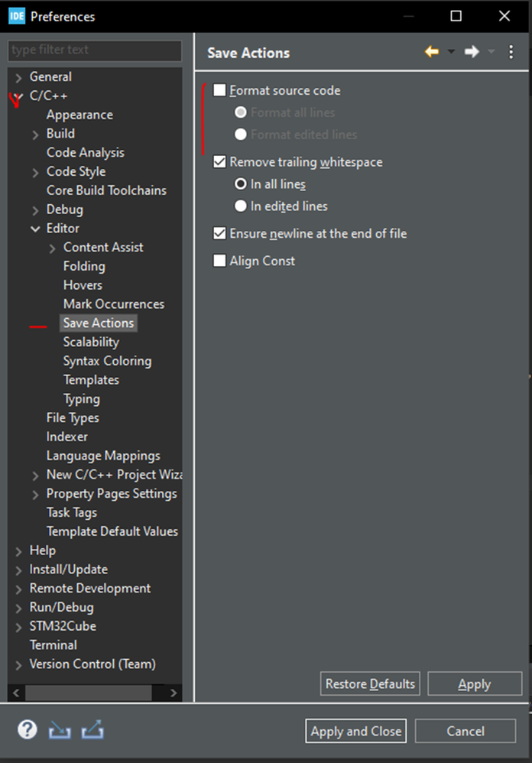
Task: Expand the Code Style tree node
Action: (x=35, y=172)
